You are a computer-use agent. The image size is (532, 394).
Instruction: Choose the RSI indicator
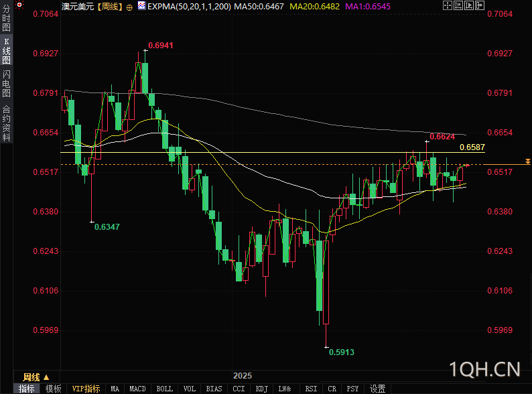point(311,389)
